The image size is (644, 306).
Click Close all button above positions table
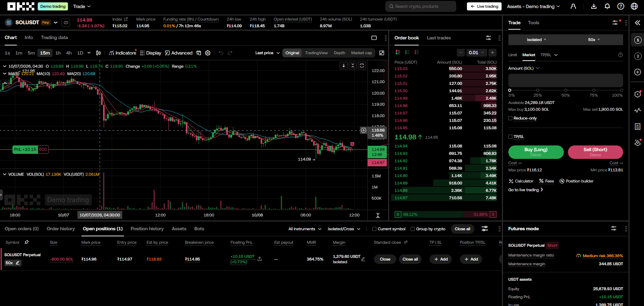point(462,229)
